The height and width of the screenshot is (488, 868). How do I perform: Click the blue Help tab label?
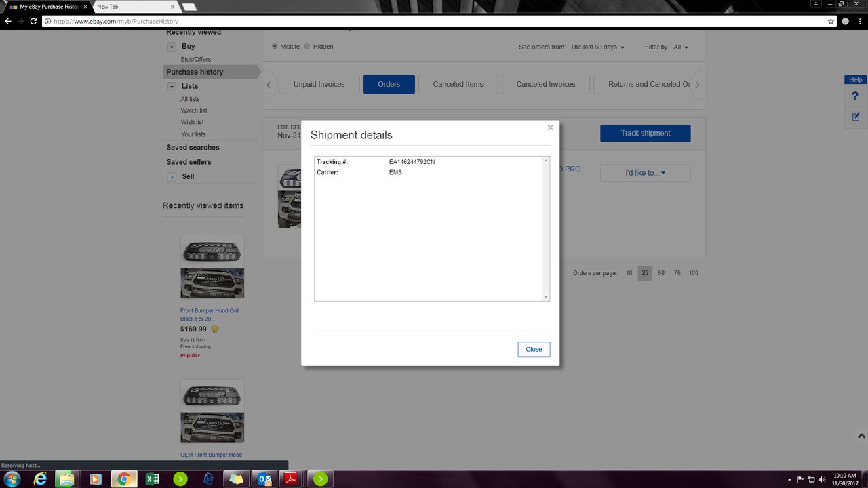click(856, 80)
